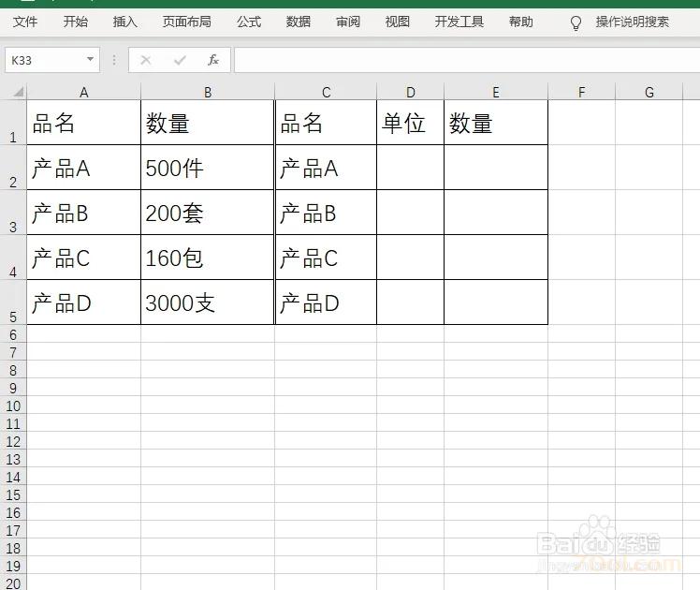Click cell B3 containing 200套
The image size is (700, 590).
coord(208,213)
